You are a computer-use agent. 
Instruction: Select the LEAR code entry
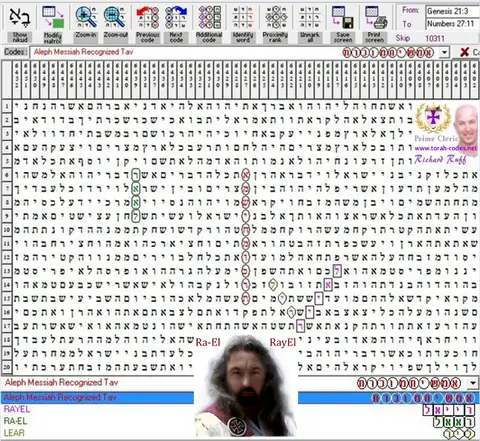click(14, 433)
